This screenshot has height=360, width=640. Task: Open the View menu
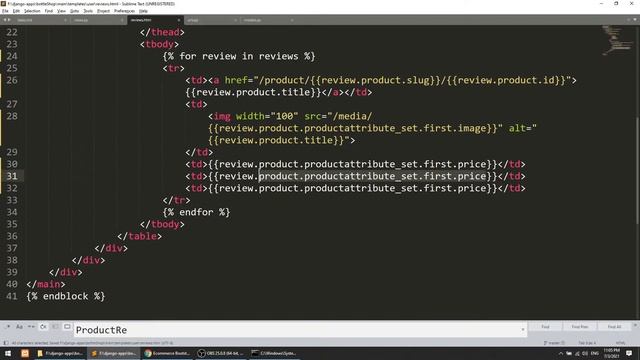point(61,11)
